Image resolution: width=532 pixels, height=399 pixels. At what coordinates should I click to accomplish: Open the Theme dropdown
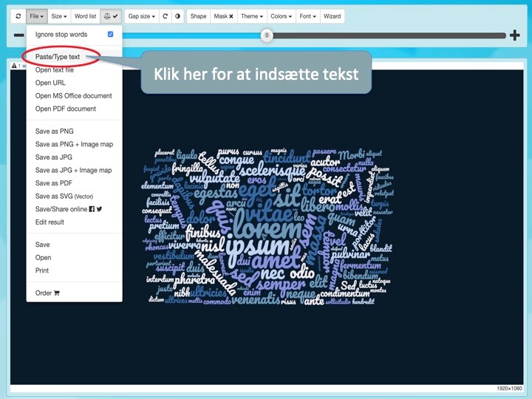click(x=251, y=16)
